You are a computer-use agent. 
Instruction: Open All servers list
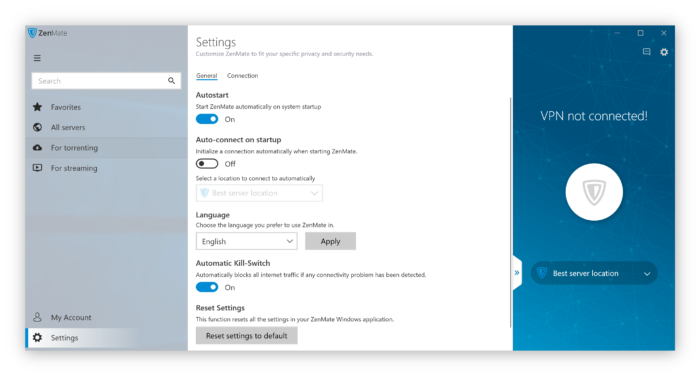pyautogui.click(x=106, y=127)
